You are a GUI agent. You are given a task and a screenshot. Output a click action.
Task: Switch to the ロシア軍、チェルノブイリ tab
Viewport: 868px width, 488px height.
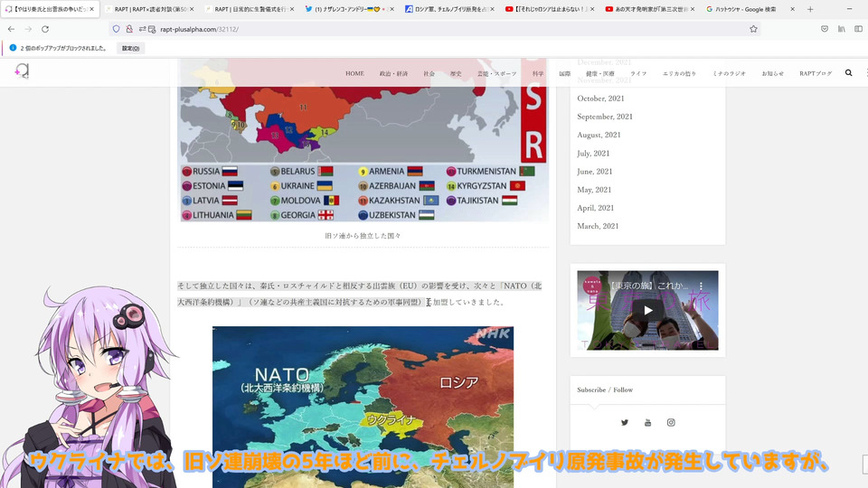(x=450, y=9)
